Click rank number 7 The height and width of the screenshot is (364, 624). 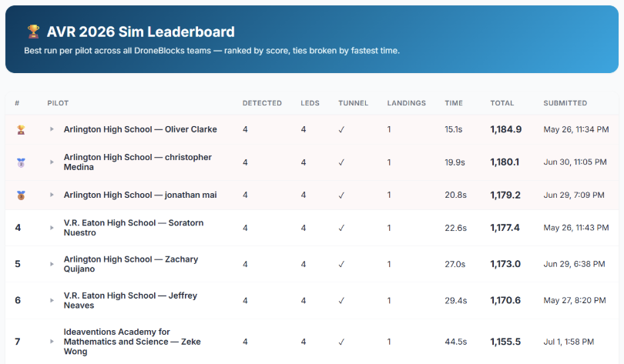[x=18, y=342]
